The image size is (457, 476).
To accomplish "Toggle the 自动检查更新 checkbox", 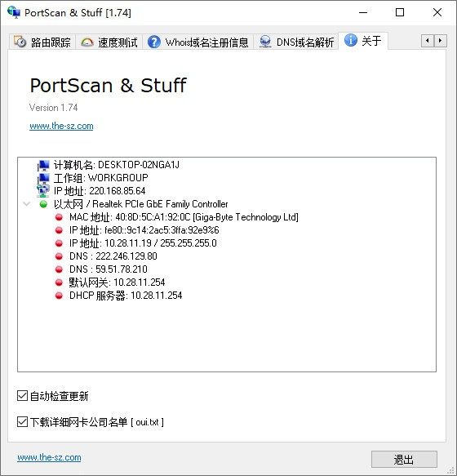I will pyautogui.click(x=22, y=395).
